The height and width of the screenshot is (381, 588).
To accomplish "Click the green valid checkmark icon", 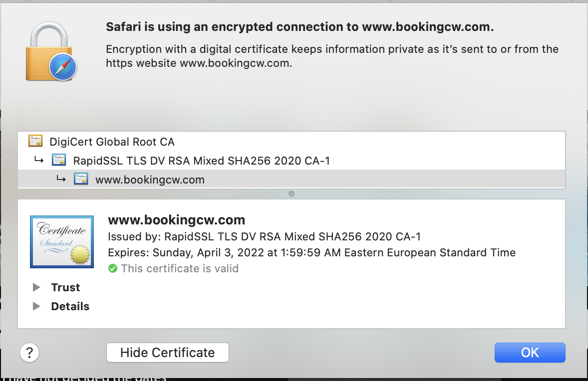I will (x=112, y=268).
